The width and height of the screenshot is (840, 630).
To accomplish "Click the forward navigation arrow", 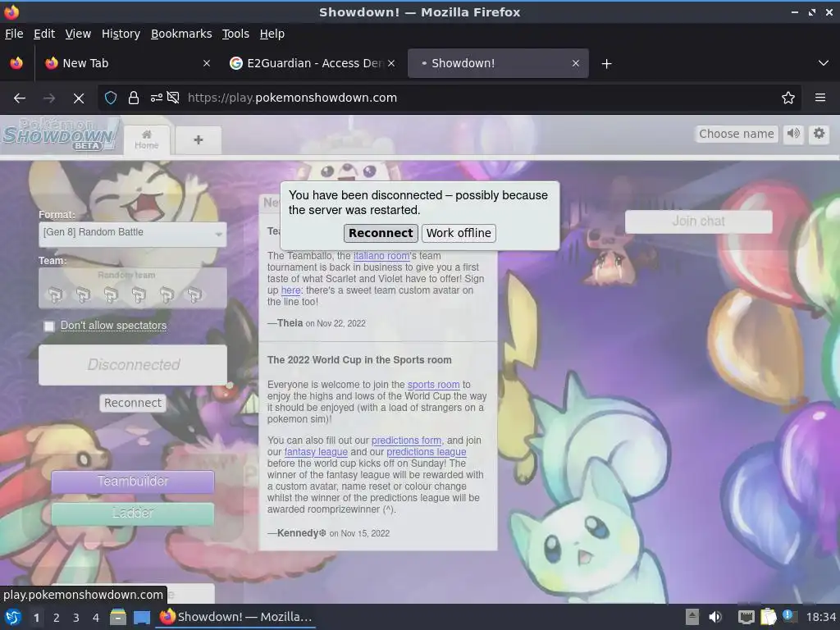I will click(49, 98).
